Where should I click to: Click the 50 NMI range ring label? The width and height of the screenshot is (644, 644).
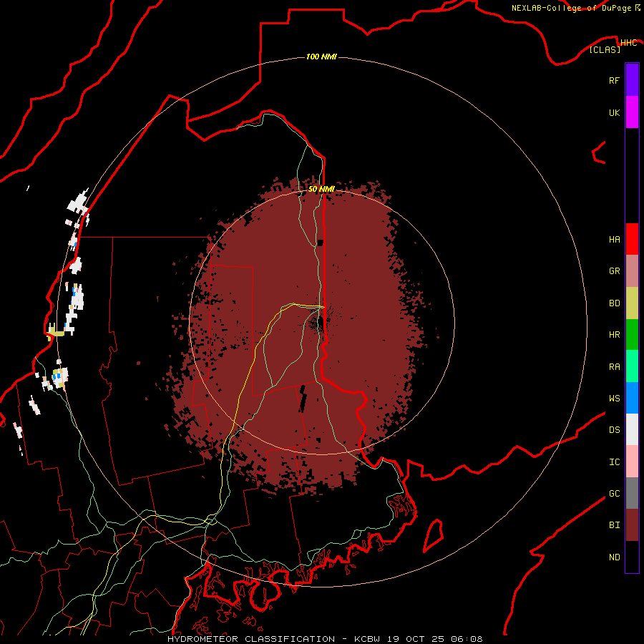pyautogui.click(x=321, y=189)
